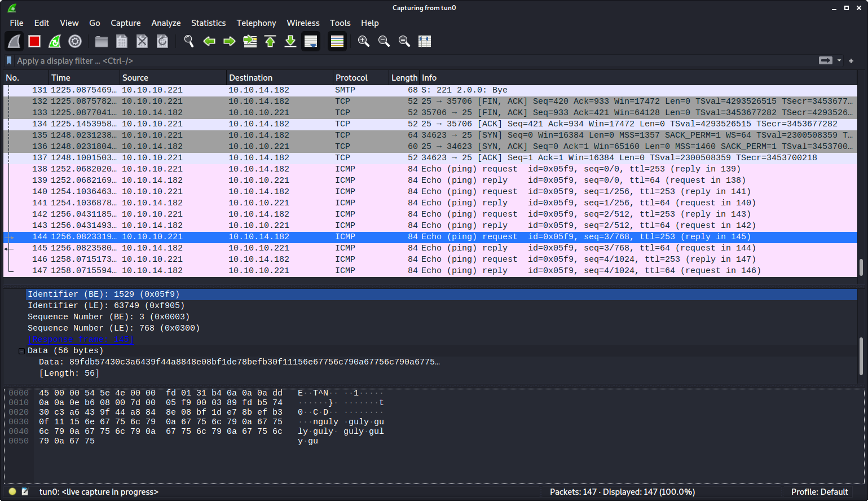The width and height of the screenshot is (868, 501).
Task: Follow the Response frame: 145 link
Action: tap(81, 339)
